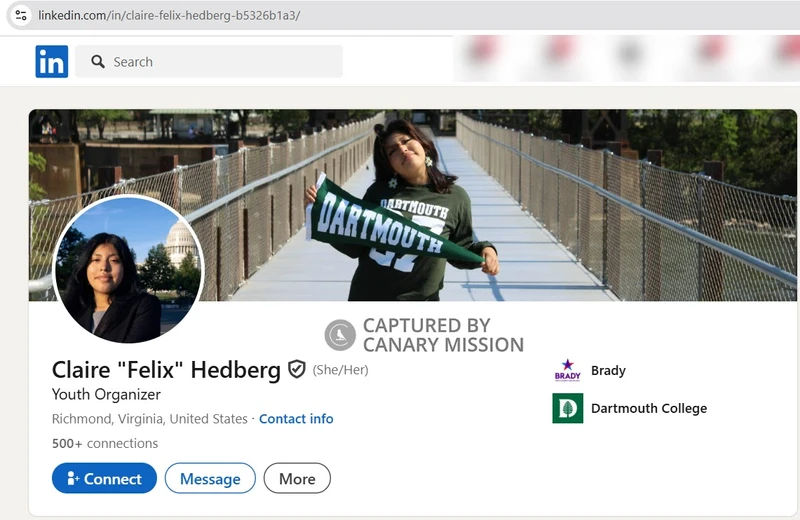Open the Brady company link
Image resolution: width=800 pixels, height=520 pixels.
pyautogui.click(x=608, y=371)
